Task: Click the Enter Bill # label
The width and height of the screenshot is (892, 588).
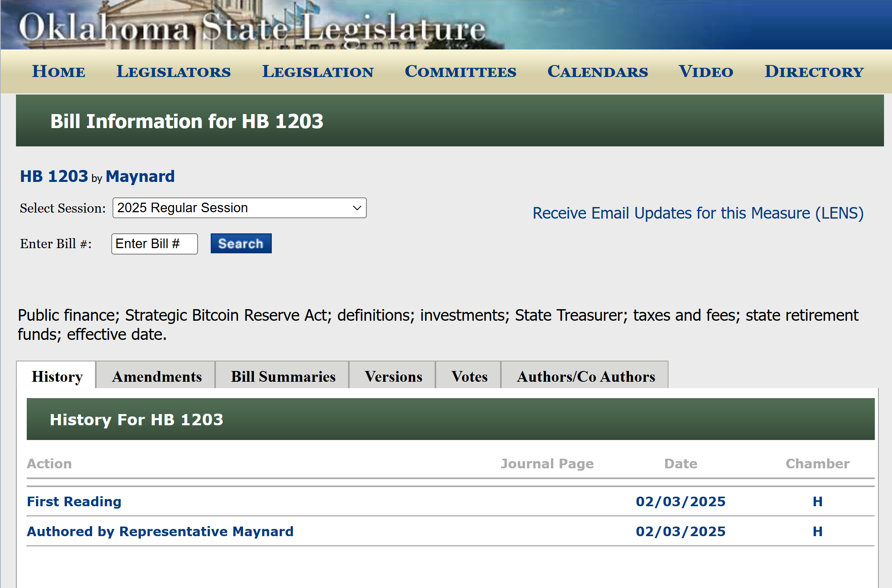Action: click(x=56, y=244)
